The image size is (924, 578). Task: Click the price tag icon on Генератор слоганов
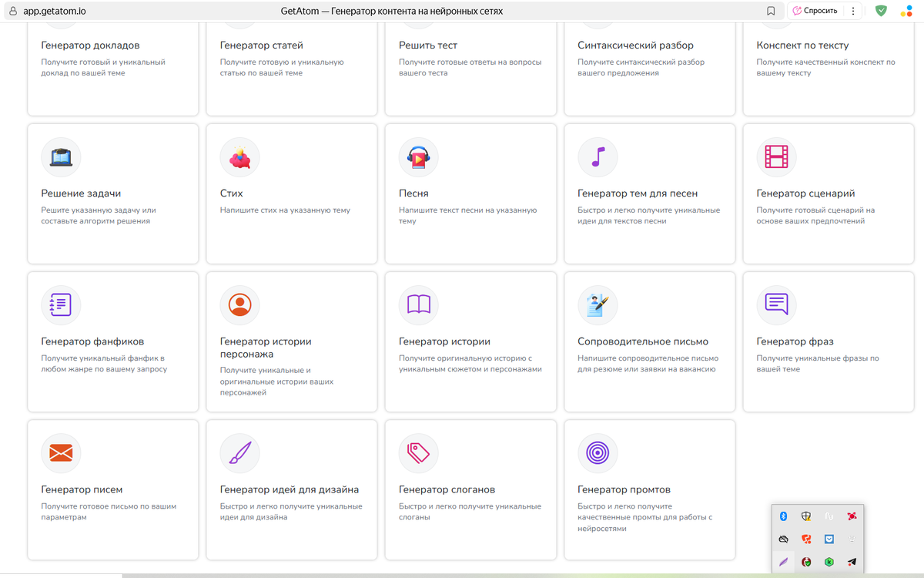tap(419, 452)
